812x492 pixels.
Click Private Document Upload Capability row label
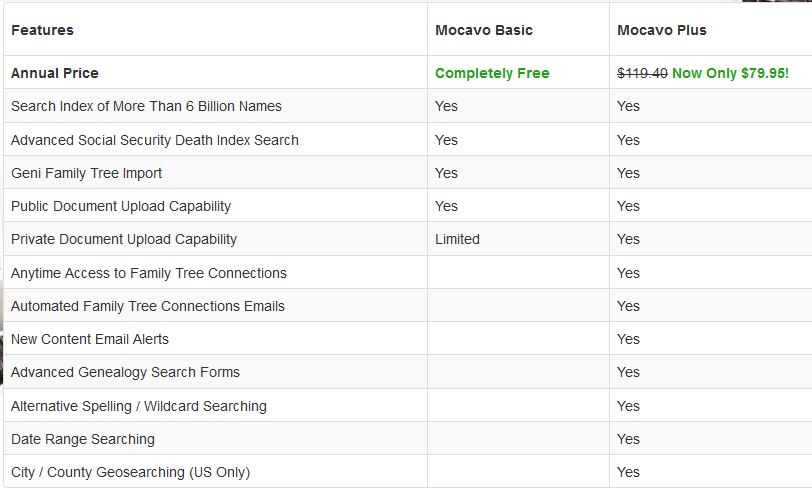tap(124, 239)
